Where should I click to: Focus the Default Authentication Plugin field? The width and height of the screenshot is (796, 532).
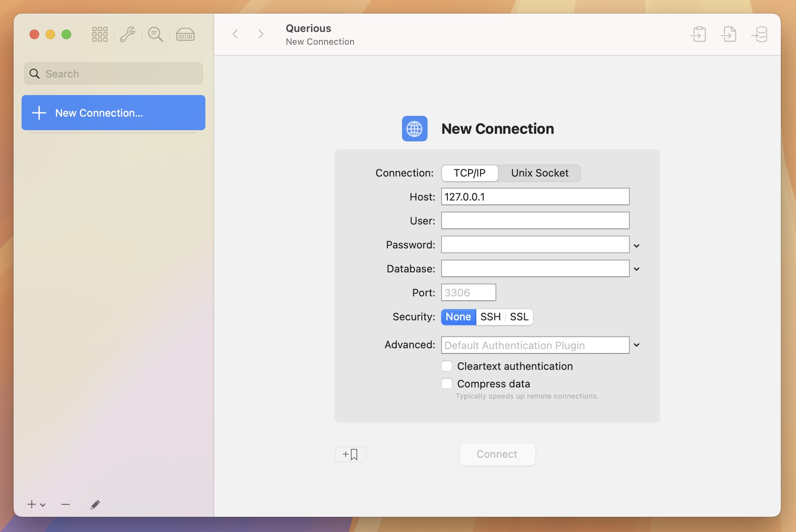tap(535, 345)
